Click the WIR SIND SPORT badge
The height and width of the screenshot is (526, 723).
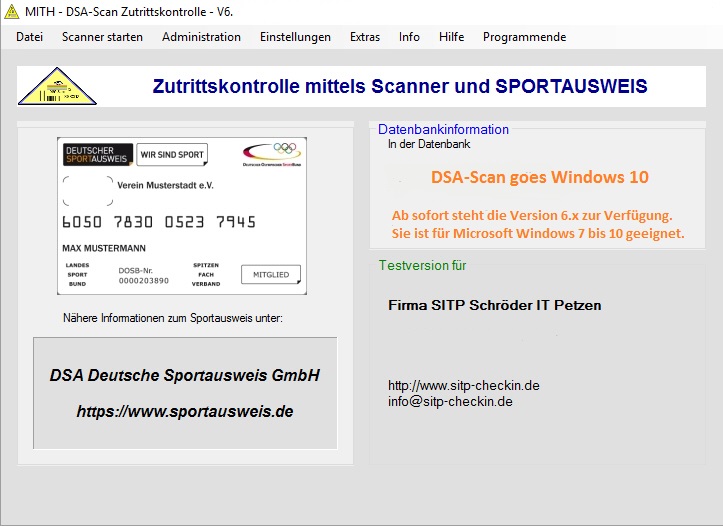(x=172, y=154)
